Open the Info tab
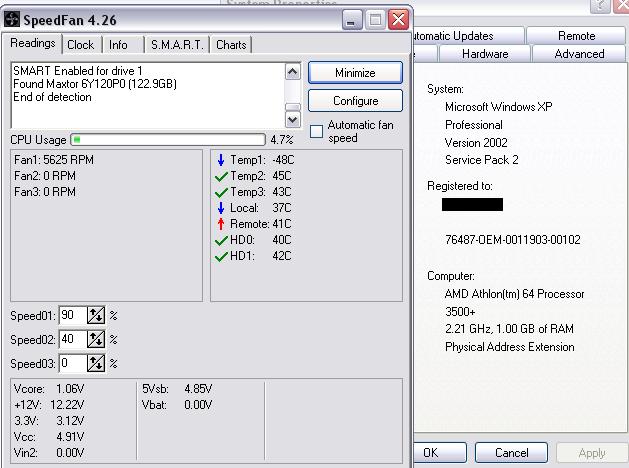This screenshot has width=629, height=468. tap(118, 45)
